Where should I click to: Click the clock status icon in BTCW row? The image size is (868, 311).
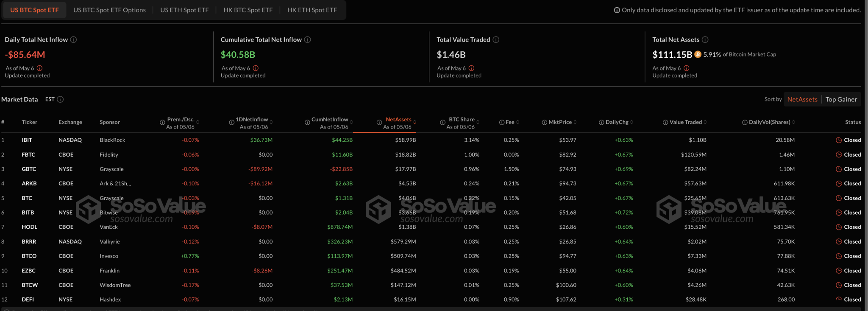click(839, 285)
